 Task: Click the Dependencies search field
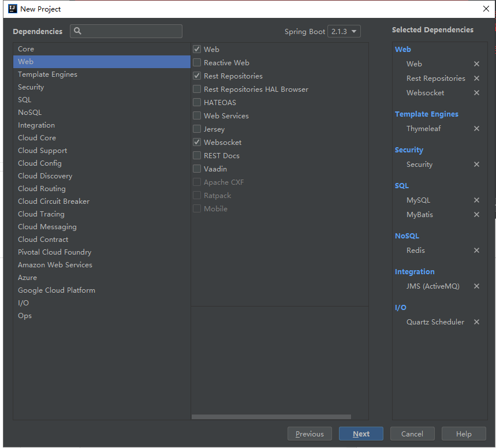(126, 31)
